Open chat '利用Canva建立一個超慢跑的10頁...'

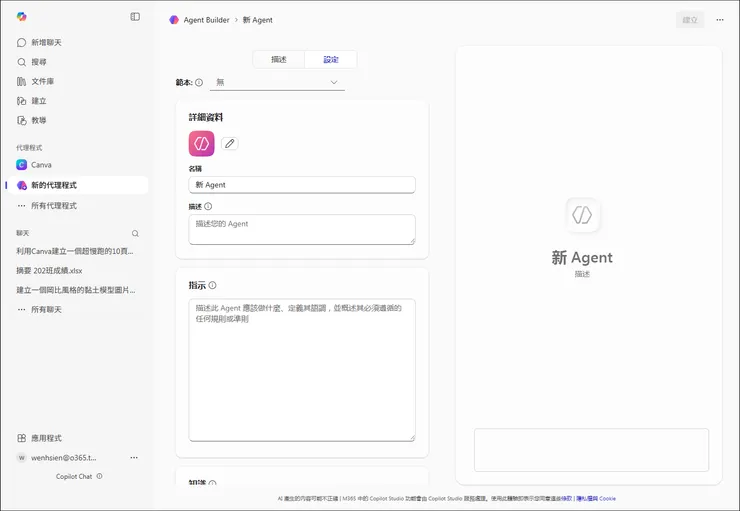point(75,251)
